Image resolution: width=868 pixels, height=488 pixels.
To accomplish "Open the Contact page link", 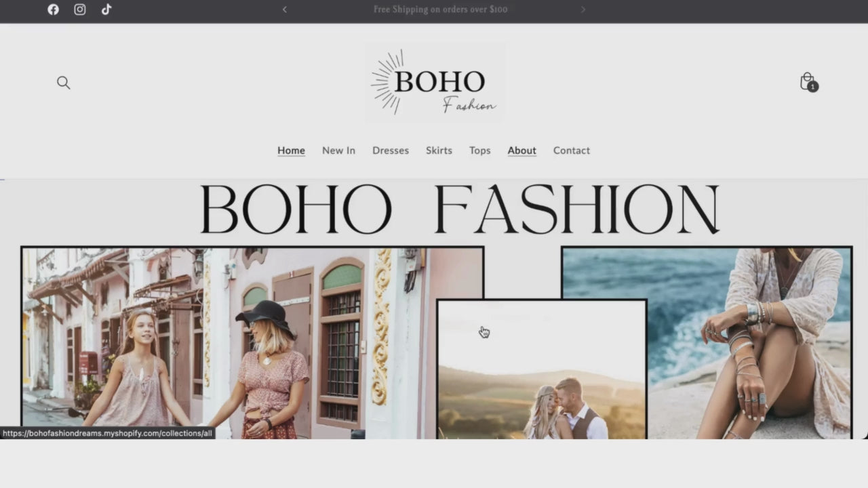I will coord(572,150).
